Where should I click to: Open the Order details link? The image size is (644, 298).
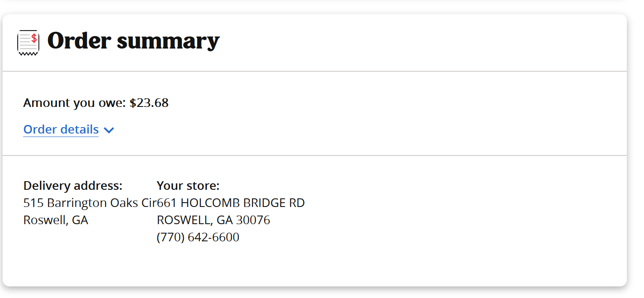[61, 130]
